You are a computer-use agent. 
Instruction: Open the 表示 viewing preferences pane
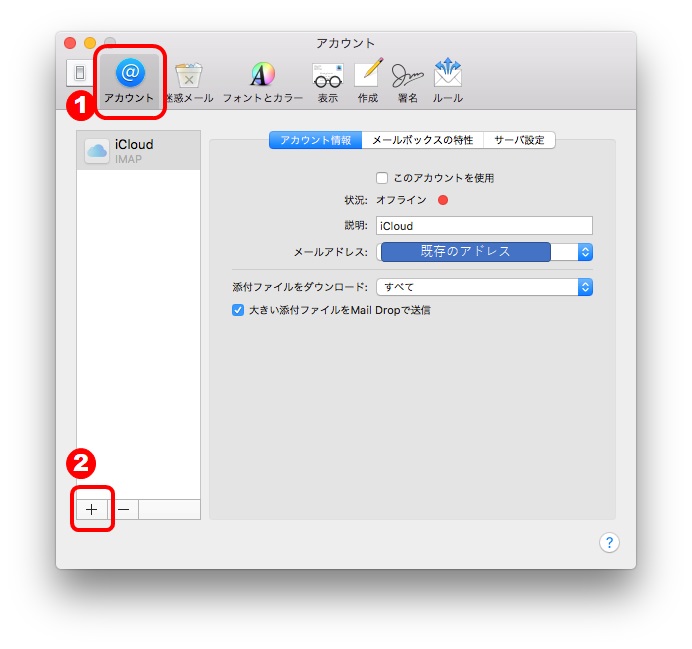[x=327, y=83]
